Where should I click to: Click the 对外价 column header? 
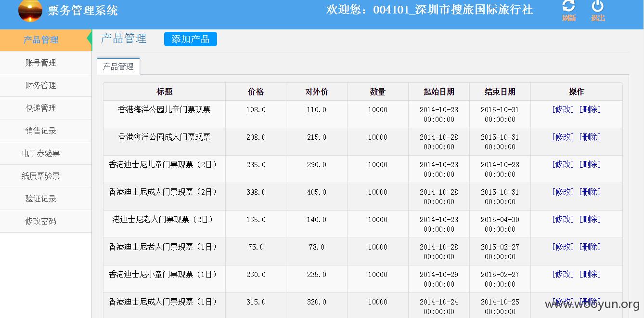tap(317, 92)
